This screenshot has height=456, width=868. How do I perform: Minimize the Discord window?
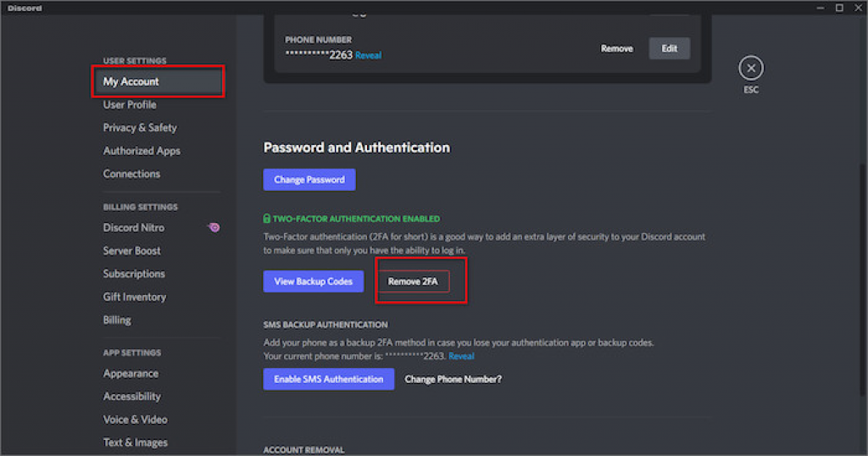point(821,8)
